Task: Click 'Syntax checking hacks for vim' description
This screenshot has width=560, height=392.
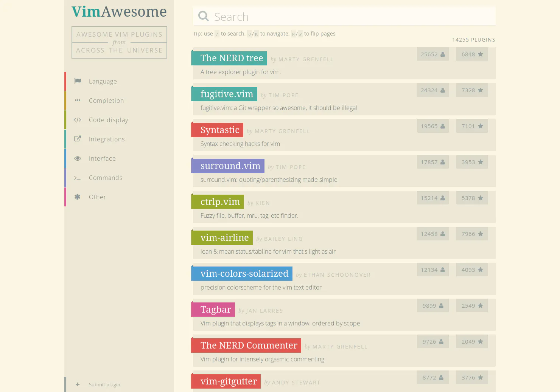Action: point(240,144)
